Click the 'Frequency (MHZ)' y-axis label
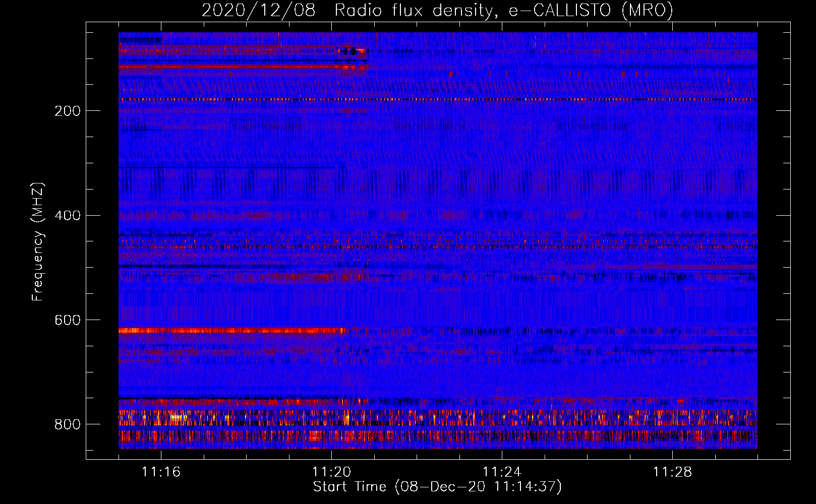 (38, 241)
